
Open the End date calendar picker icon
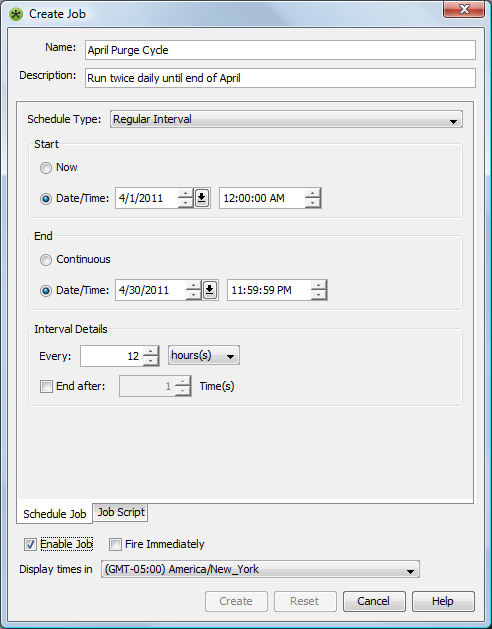coord(210,290)
